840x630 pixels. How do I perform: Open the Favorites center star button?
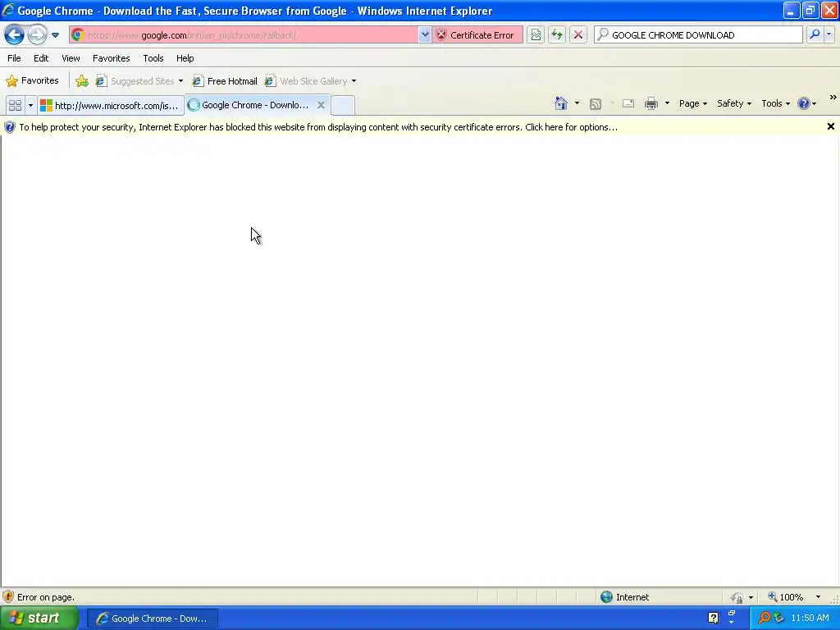point(32,81)
